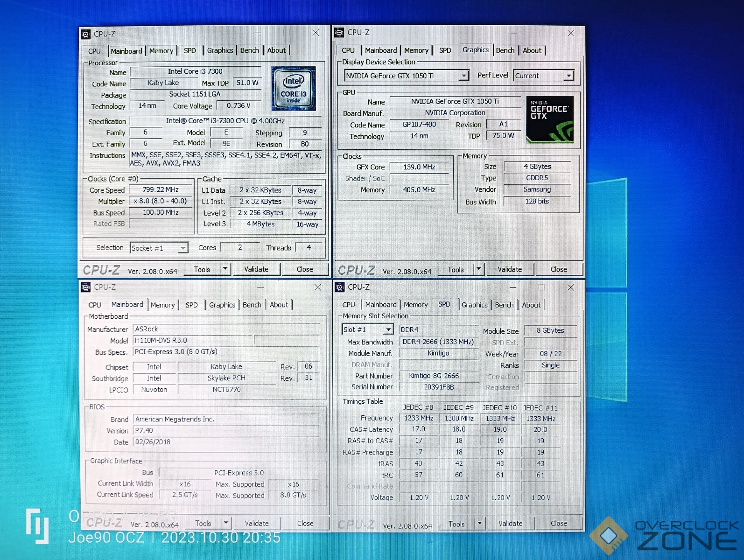This screenshot has width=744, height=560.
Task: Click Validate in the SPD window
Action: [511, 524]
